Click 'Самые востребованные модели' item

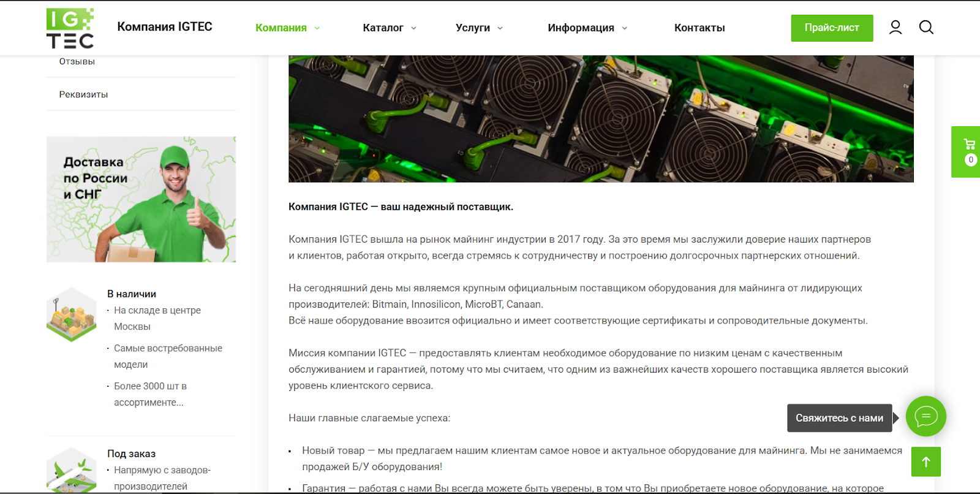point(168,356)
